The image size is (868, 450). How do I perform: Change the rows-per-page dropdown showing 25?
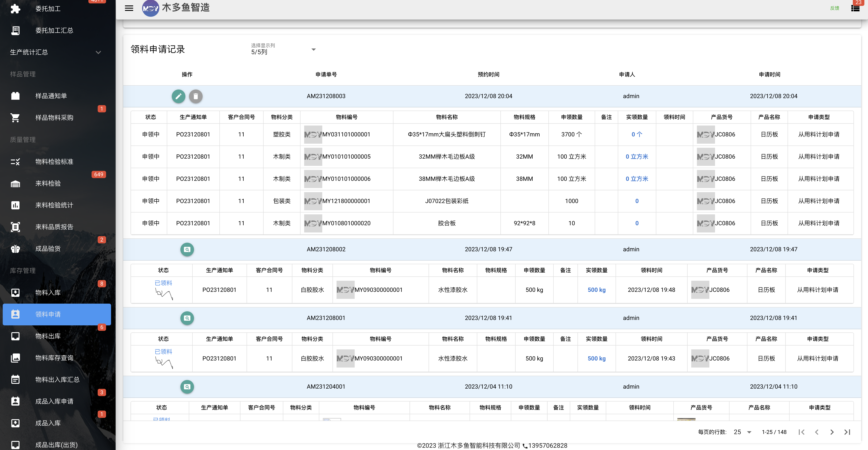(743, 432)
